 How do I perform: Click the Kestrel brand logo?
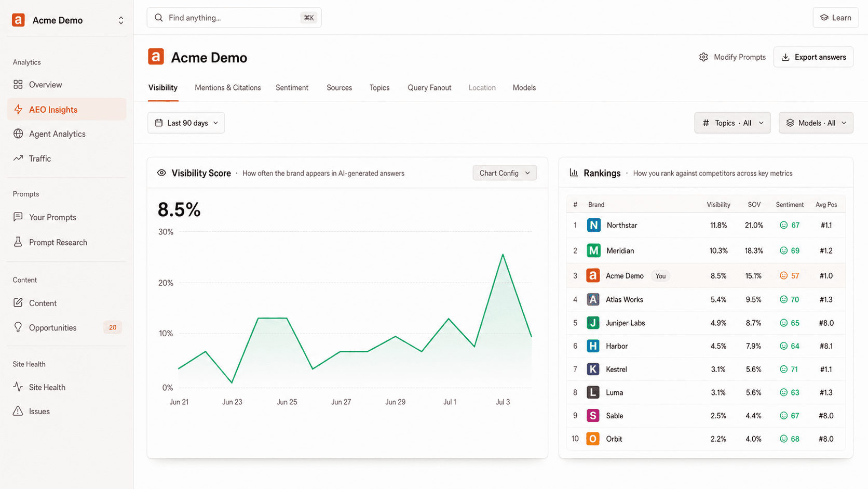coord(593,369)
